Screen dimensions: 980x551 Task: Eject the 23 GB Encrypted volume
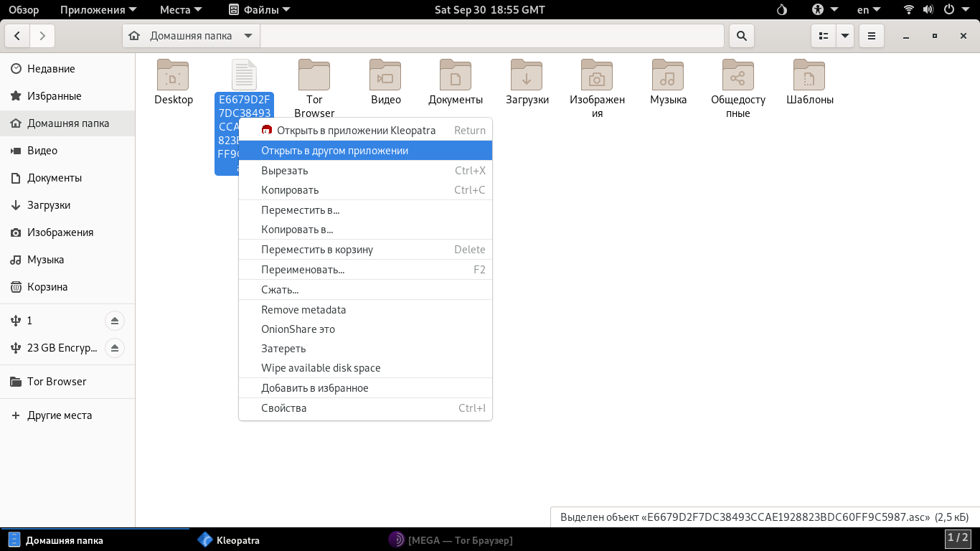pos(114,348)
